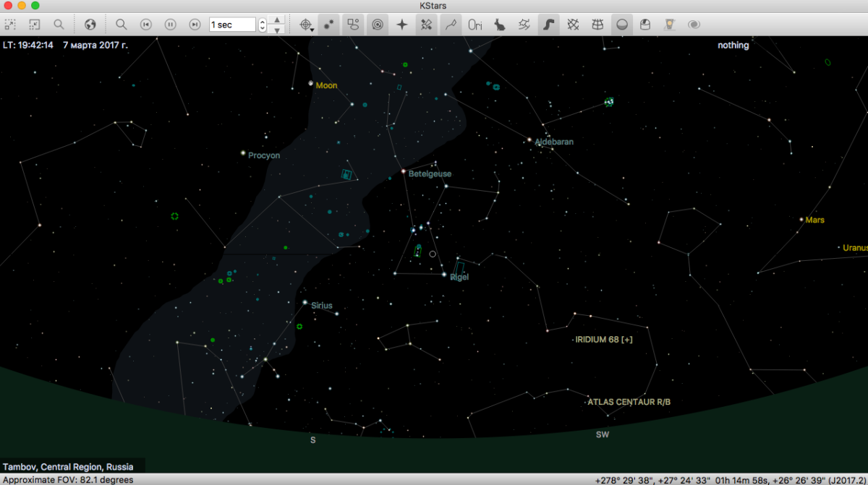Toggle horizontal coordinate grid icon

tap(597, 25)
